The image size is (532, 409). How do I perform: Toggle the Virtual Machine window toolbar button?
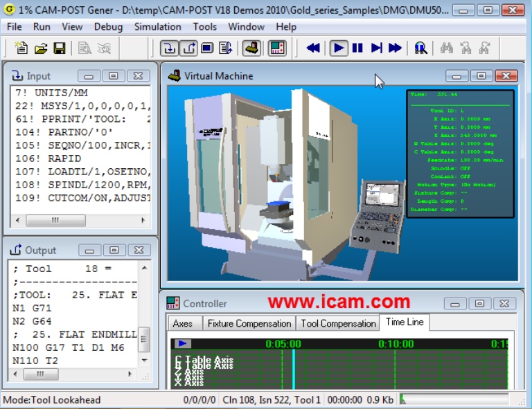click(x=251, y=48)
